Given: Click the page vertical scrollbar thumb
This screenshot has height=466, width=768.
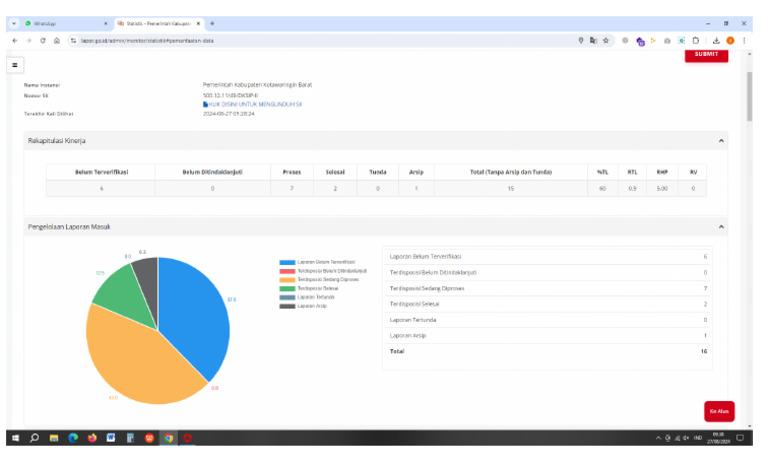Looking at the screenshot, I should pos(749,96).
